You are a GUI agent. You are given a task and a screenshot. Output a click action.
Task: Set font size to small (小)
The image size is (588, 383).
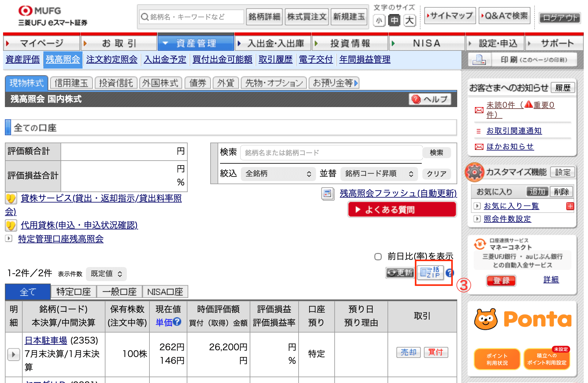[379, 21]
